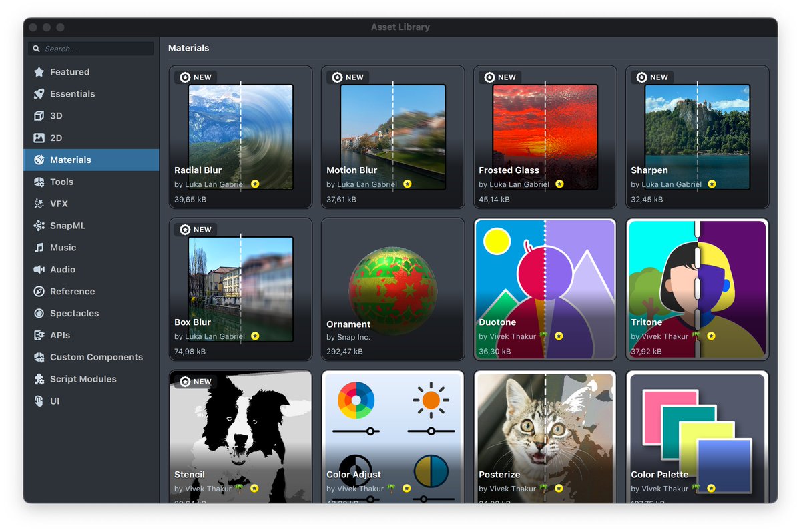Screen dimensions: 801x532
Task: Click NEW badge on Stencil card
Action: (196, 382)
